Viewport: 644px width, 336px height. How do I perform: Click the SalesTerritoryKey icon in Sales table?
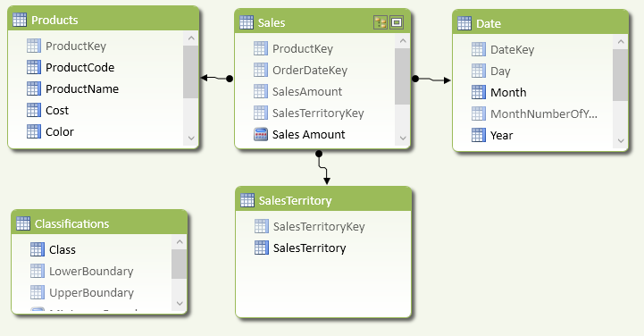click(261, 113)
